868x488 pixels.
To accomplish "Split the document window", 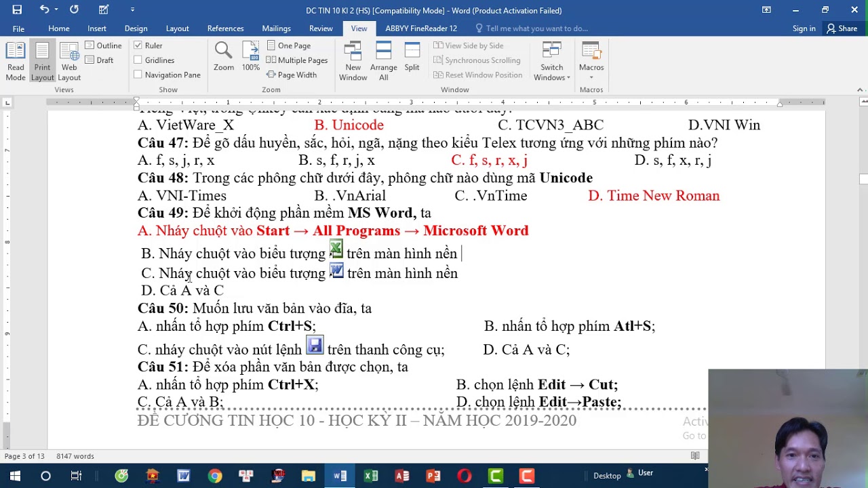I will coord(412,57).
